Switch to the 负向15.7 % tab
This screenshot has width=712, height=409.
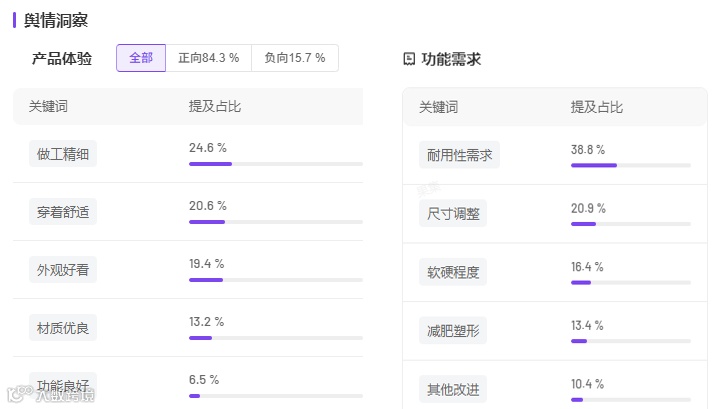294,58
